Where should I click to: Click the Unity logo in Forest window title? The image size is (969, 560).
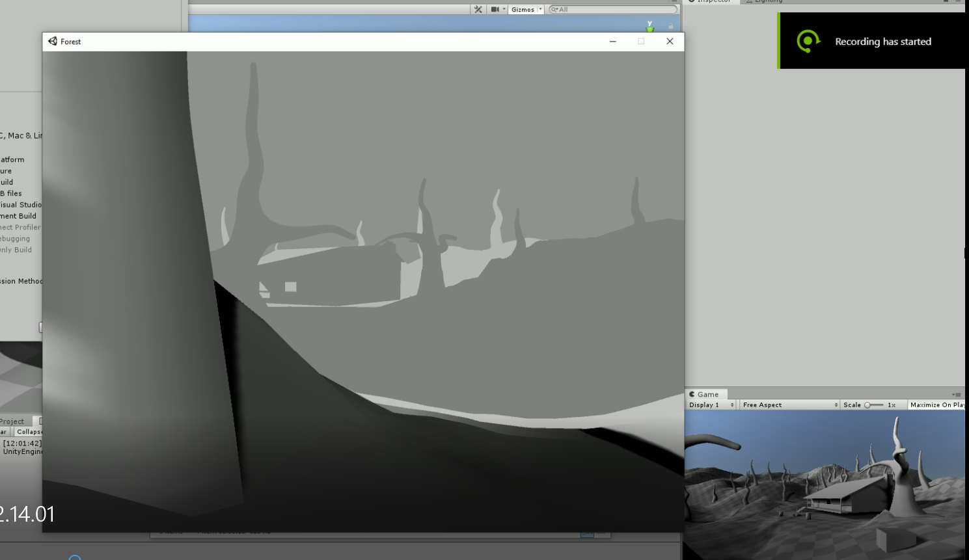click(x=53, y=41)
